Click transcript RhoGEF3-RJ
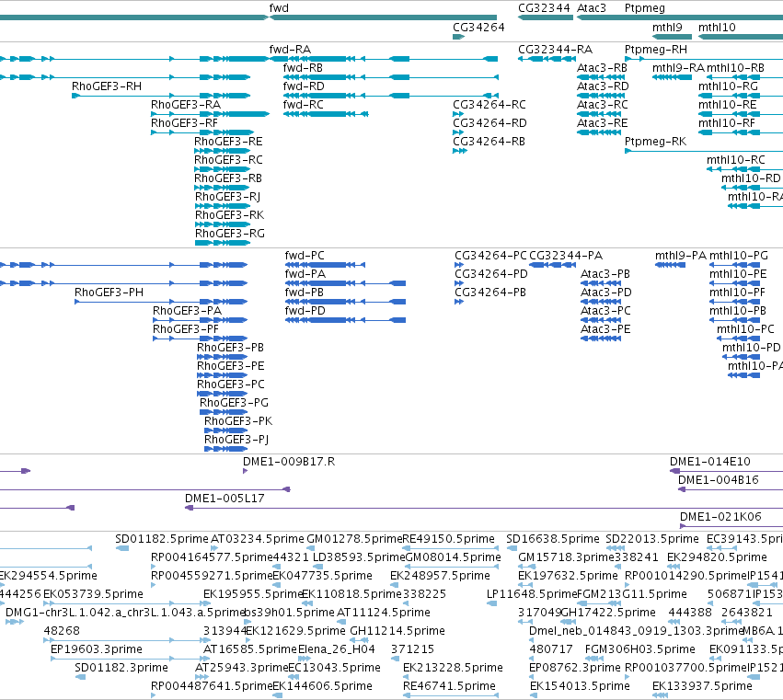783x700 pixels. coord(223,206)
